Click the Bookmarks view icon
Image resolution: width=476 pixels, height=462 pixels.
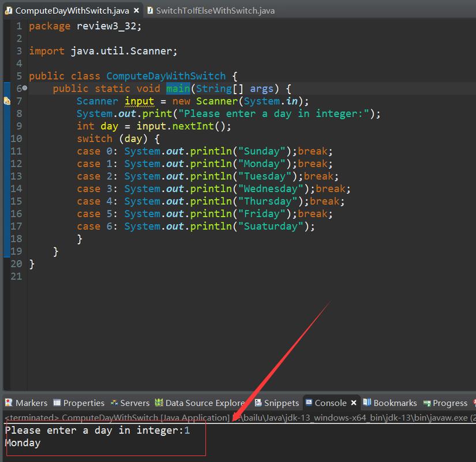click(367, 403)
